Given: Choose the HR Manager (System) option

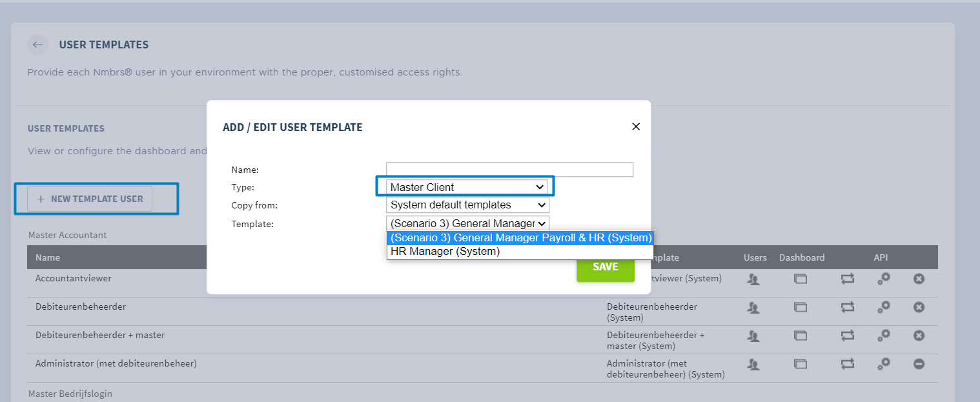Looking at the screenshot, I should (x=520, y=252).
